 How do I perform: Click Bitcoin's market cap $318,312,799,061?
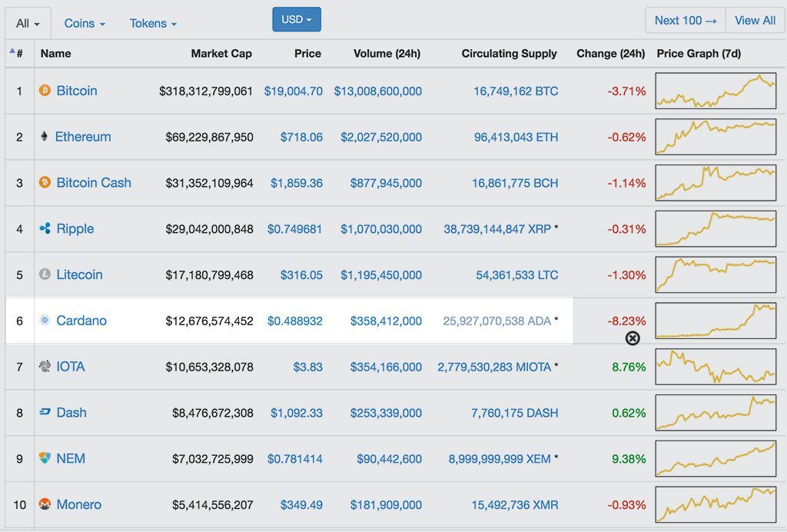[x=206, y=91]
